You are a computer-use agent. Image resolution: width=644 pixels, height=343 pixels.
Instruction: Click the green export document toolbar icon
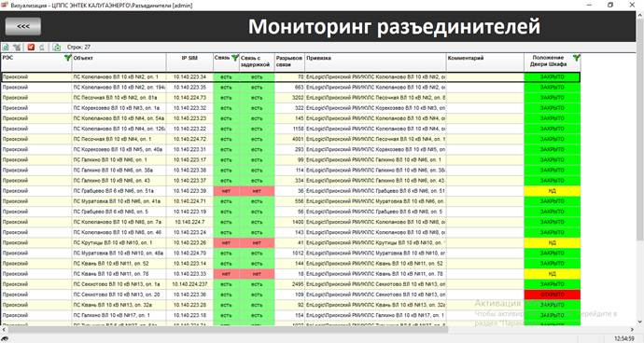(57, 48)
